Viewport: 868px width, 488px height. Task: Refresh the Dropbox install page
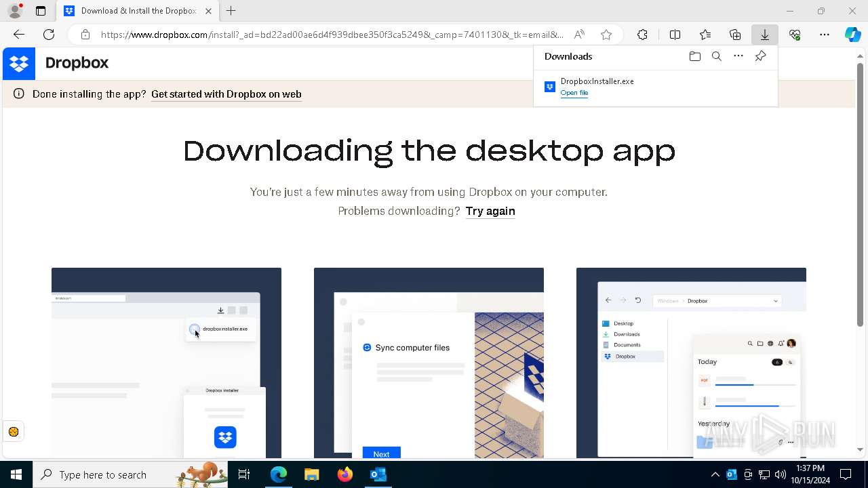click(x=49, y=35)
